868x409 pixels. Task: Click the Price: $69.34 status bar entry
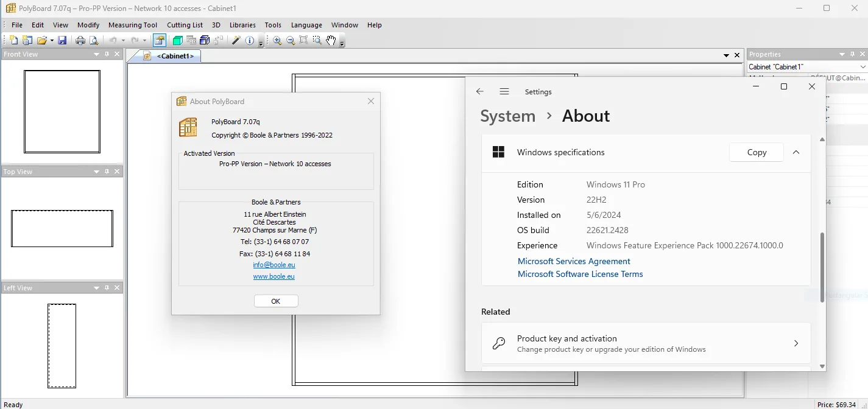[x=836, y=405]
